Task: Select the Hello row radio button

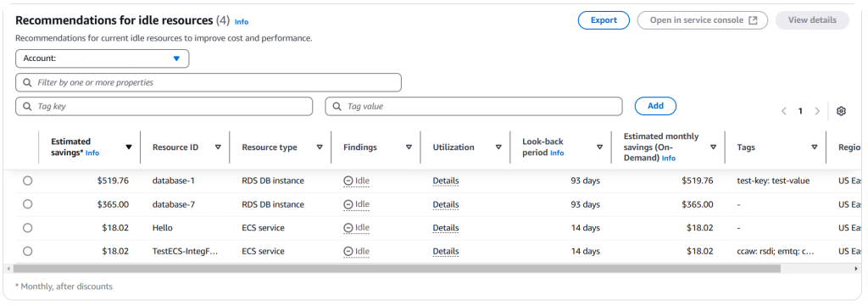Action: point(28,227)
